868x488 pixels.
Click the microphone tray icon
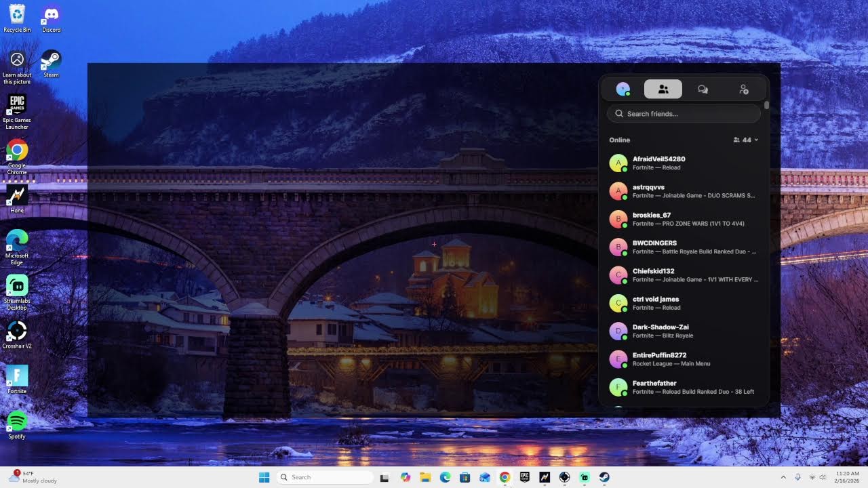tap(797, 477)
